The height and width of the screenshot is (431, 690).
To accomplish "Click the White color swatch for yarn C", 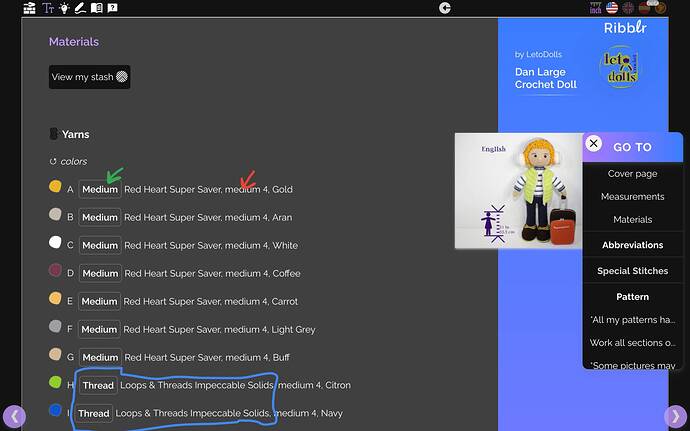I will (x=55, y=242).
